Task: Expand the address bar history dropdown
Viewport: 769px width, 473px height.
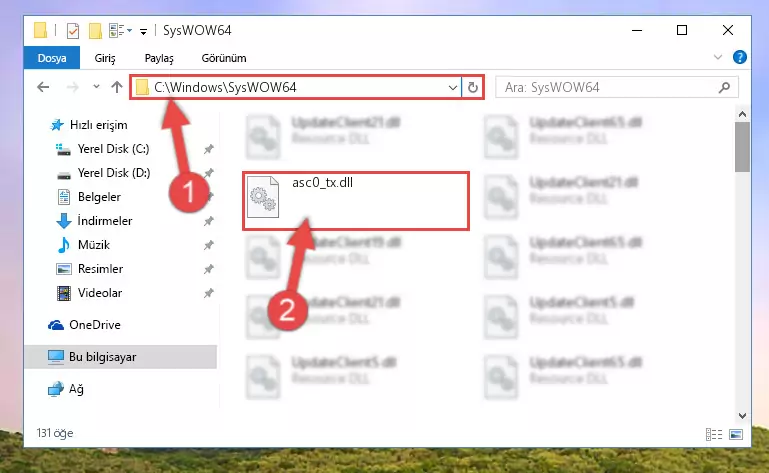Action: pos(453,88)
